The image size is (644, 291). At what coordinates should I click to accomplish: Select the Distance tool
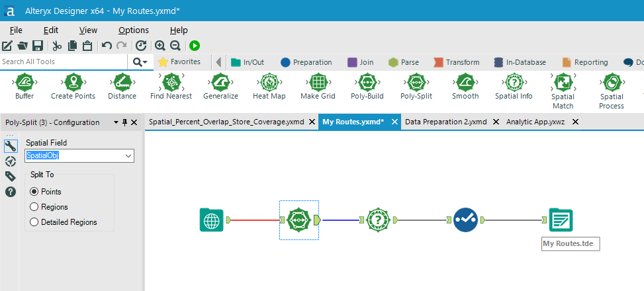pyautogui.click(x=122, y=87)
